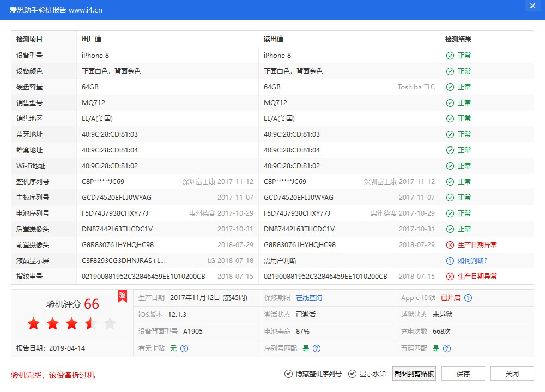Click the green check icon for 蜂窝地址

coord(450,150)
